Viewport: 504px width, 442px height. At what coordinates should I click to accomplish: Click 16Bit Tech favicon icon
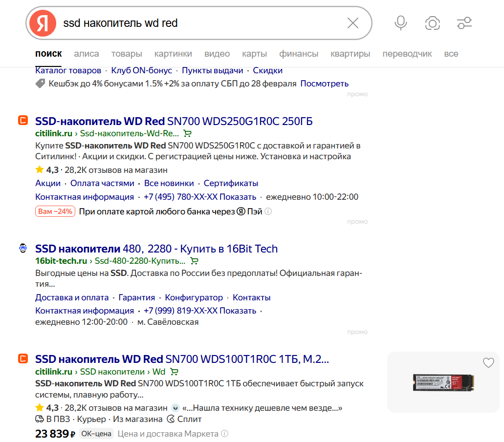point(23,248)
